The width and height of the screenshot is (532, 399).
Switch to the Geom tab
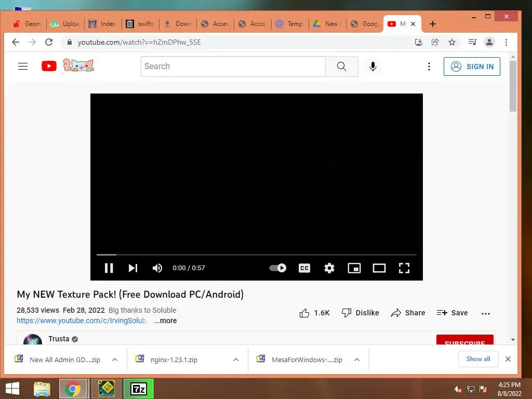[27, 24]
